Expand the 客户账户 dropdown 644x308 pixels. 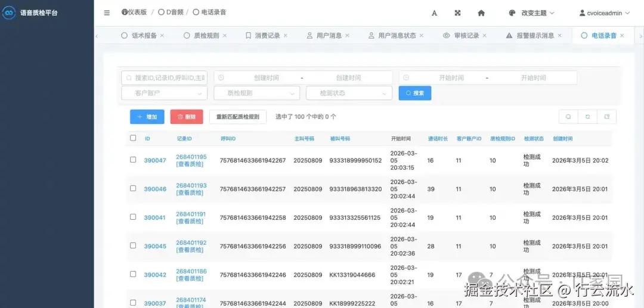[165, 93]
